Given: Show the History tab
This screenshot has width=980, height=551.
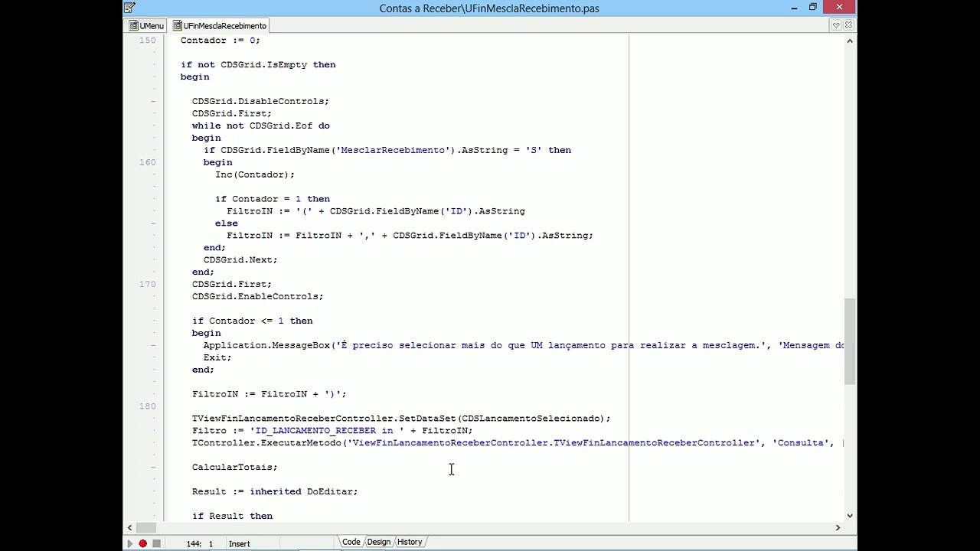Looking at the screenshot, I should click(x=410, y=542).
